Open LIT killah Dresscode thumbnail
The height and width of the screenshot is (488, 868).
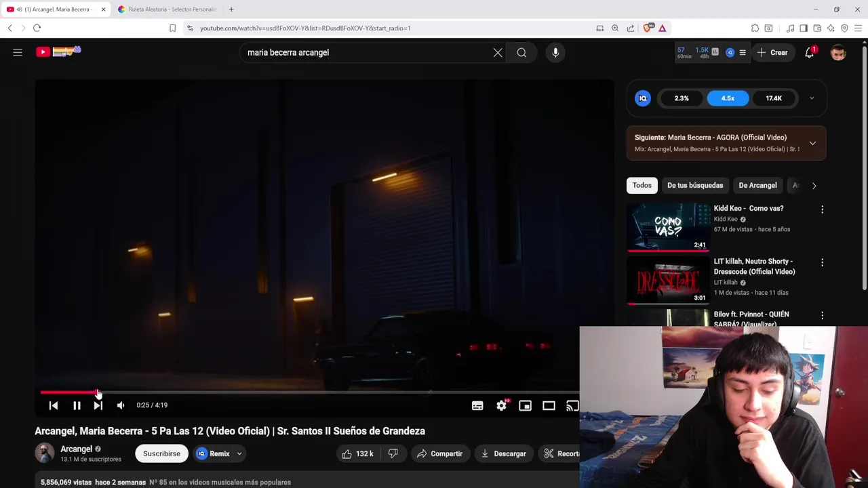tap(668, 280)
